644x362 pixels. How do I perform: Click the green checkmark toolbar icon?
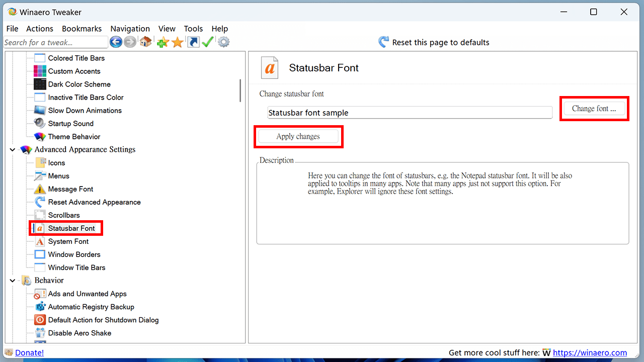[x=207, y=42]
